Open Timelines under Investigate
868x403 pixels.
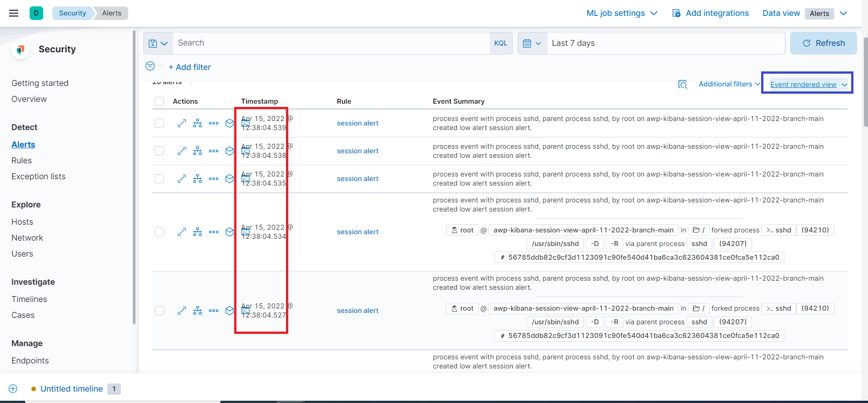[29, 299]
